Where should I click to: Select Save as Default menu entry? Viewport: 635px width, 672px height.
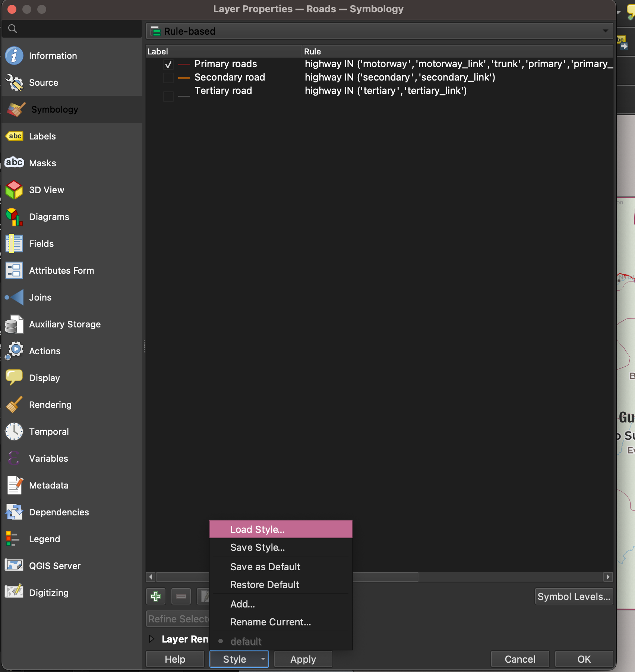(265, 567)
